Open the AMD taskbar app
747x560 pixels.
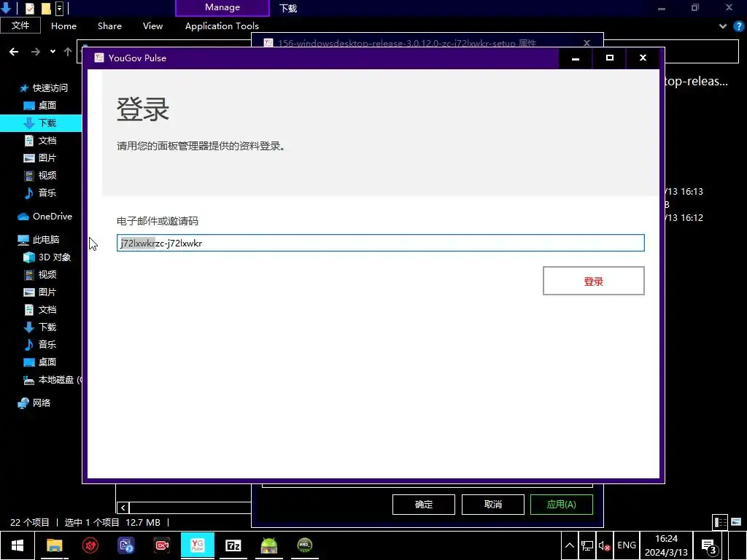[x=304, y=545]
